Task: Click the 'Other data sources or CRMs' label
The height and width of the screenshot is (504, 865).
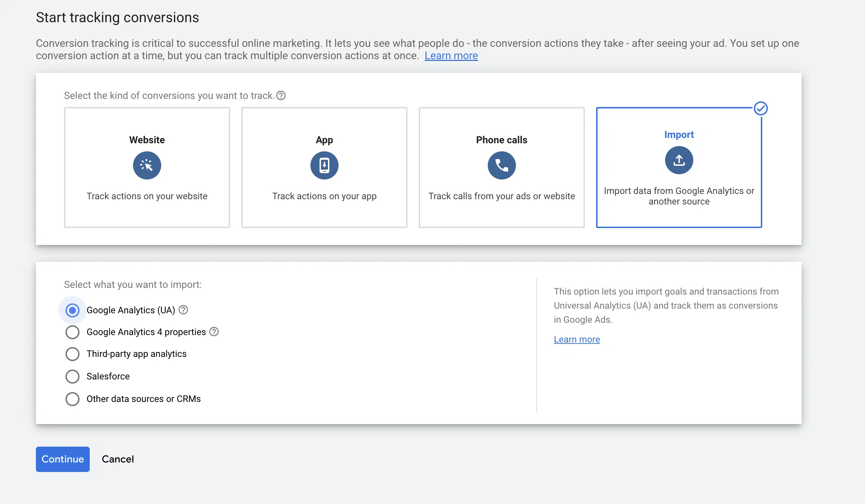Action: [144, 399]
